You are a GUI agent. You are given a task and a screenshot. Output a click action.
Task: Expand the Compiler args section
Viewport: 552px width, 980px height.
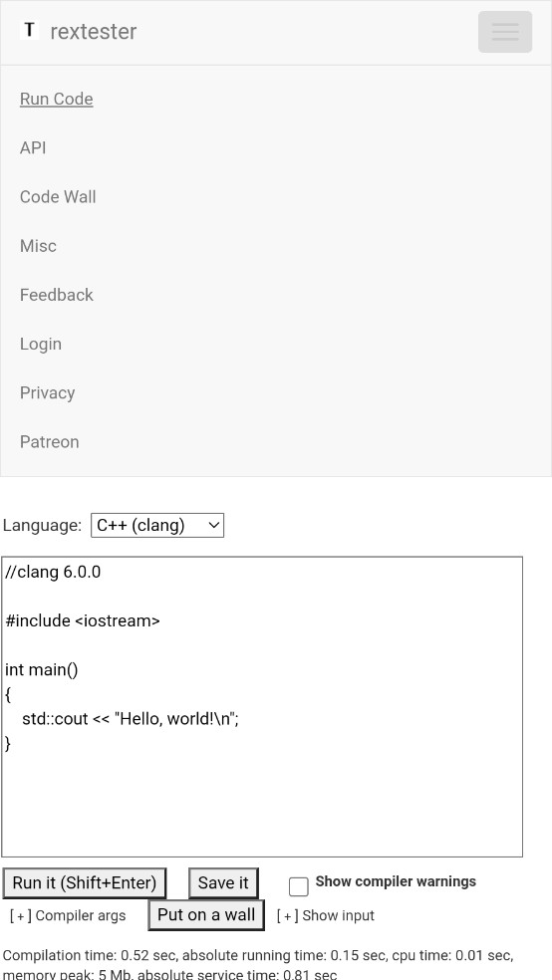point(68,915)
